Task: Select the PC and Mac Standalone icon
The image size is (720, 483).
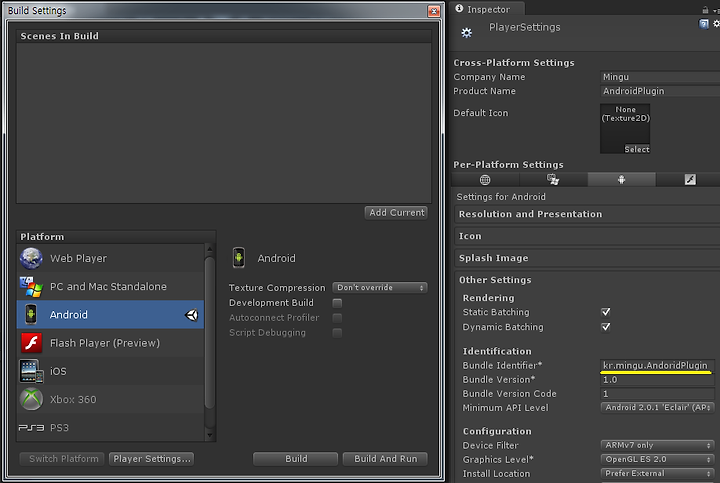Action: click(x=31, y=286)
